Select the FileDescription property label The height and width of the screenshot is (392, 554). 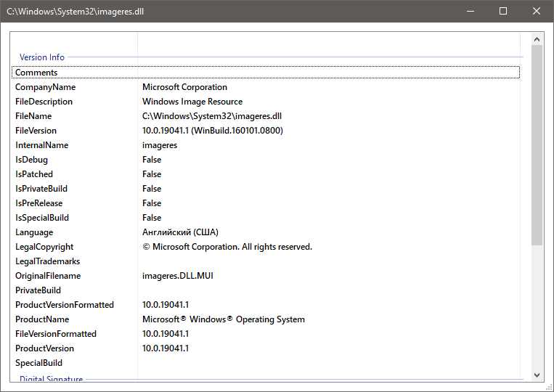44,102
